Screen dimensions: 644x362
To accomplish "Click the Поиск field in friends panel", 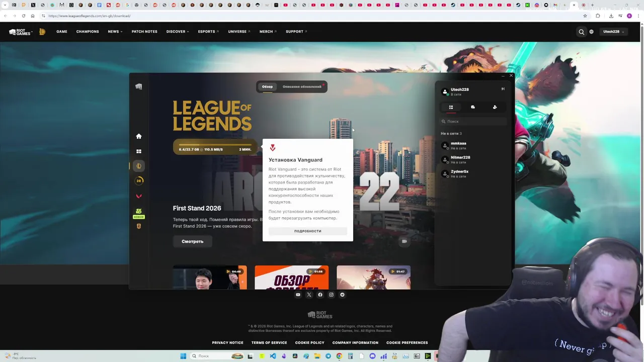I will point(473,121).
